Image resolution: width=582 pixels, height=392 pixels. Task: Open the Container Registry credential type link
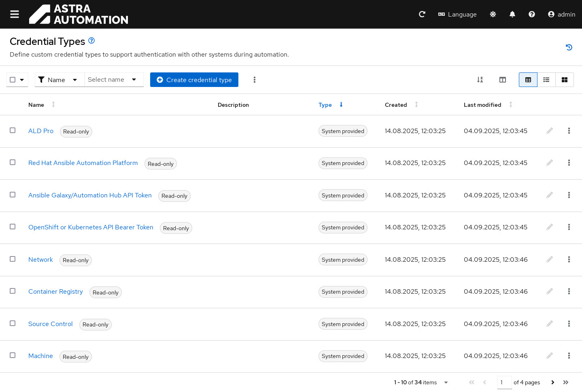55,291
